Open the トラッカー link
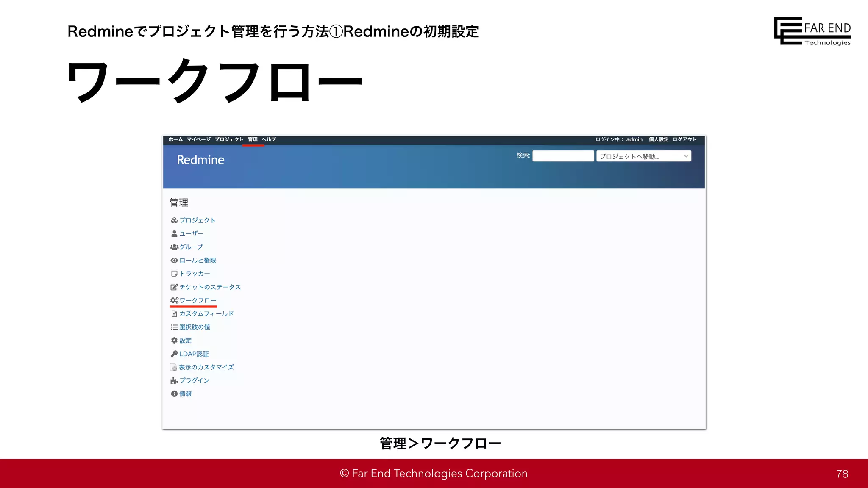Viewport: 868px width, 488px height. [x=195, y=274]
